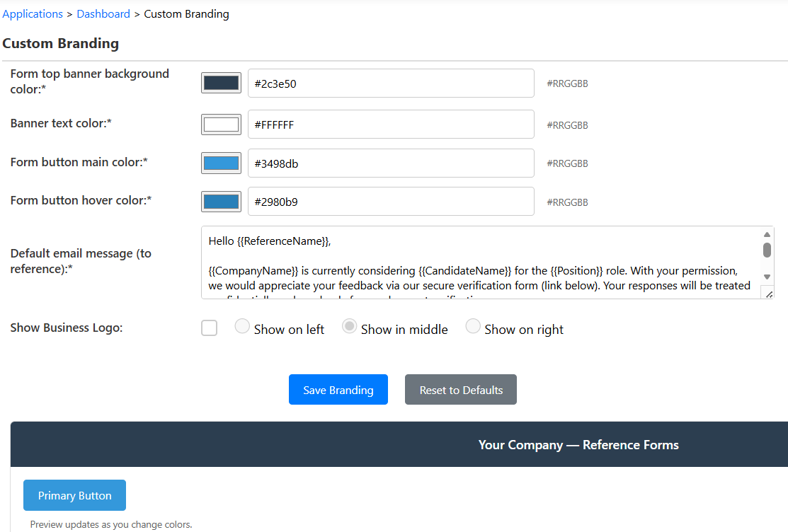Enable the Show Business Logo checkbox
The width and height of the screenshot is (788, 532).
[209, 328]
